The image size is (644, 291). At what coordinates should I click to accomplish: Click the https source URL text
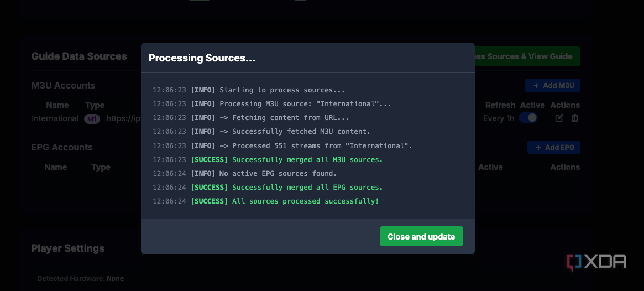(123, 118)
